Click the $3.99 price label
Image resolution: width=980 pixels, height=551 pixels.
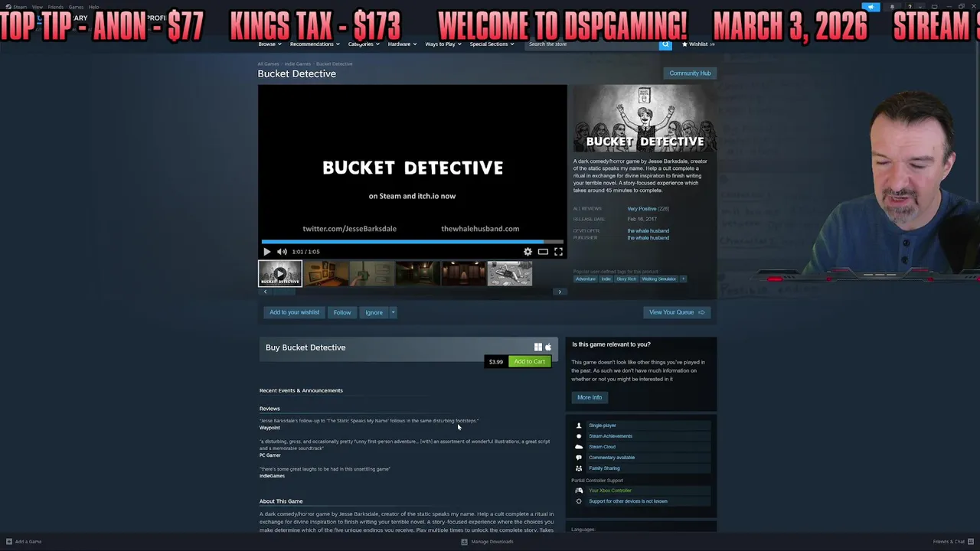coord(496,362)
